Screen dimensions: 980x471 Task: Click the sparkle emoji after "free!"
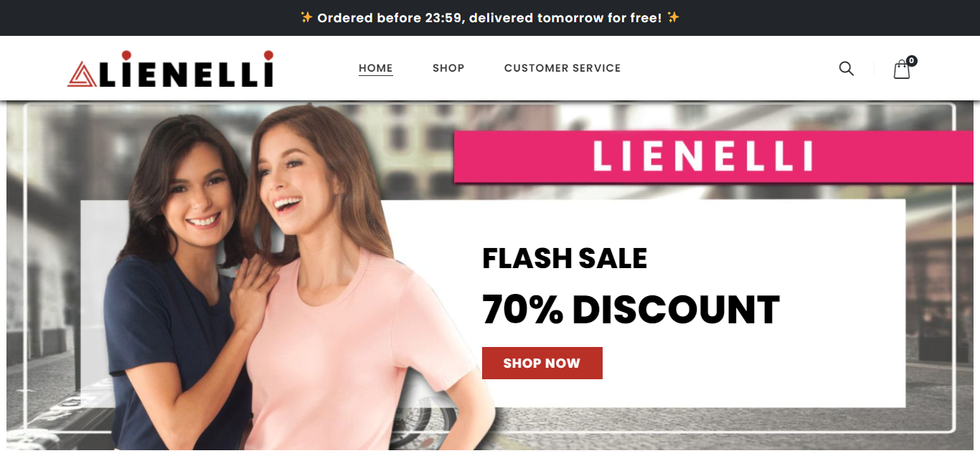673,17
